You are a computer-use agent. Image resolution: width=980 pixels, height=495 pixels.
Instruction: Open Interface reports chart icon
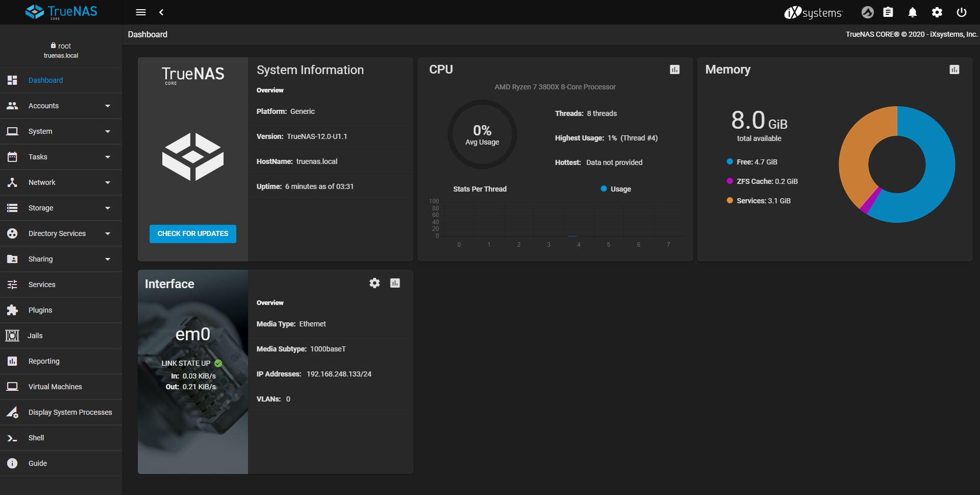click(x=395, y=283)
